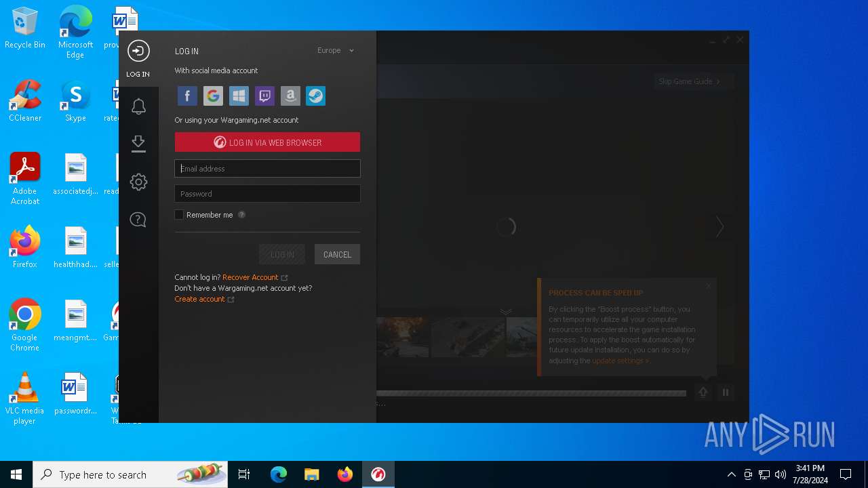The height and width of the screenshot is (488, 868).
Task: Focus the Password field
Action: (x=267, y=194)
